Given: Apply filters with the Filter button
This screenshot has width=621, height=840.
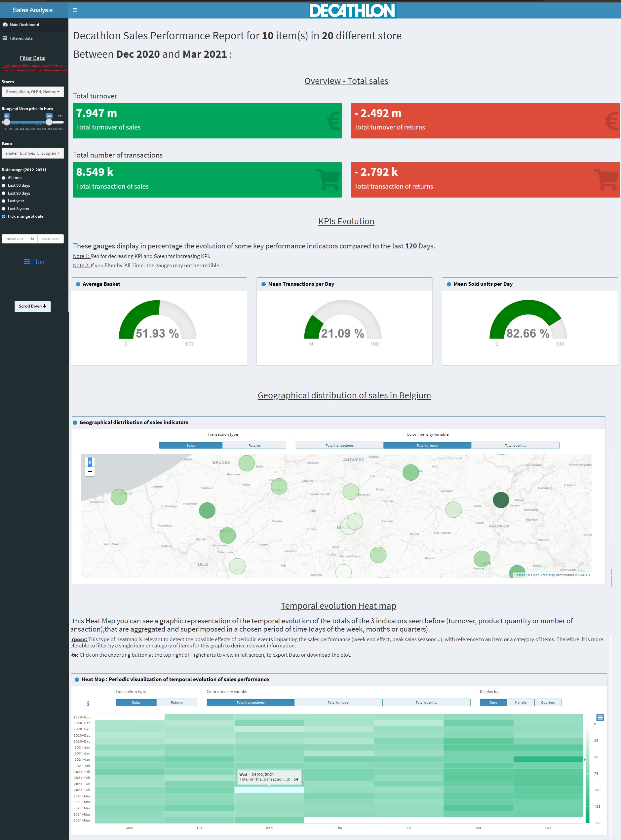Looking at the screenshot, I should point(34,262).
